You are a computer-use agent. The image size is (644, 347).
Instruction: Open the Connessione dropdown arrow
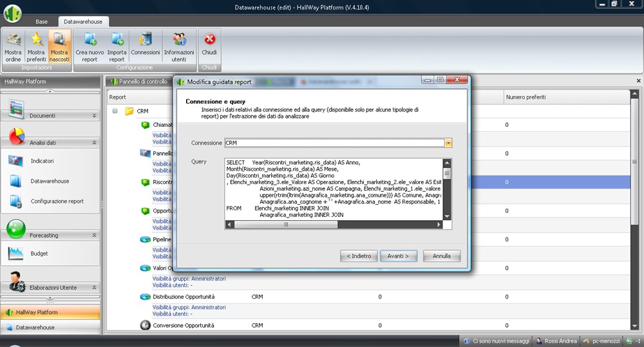(448, 143)
